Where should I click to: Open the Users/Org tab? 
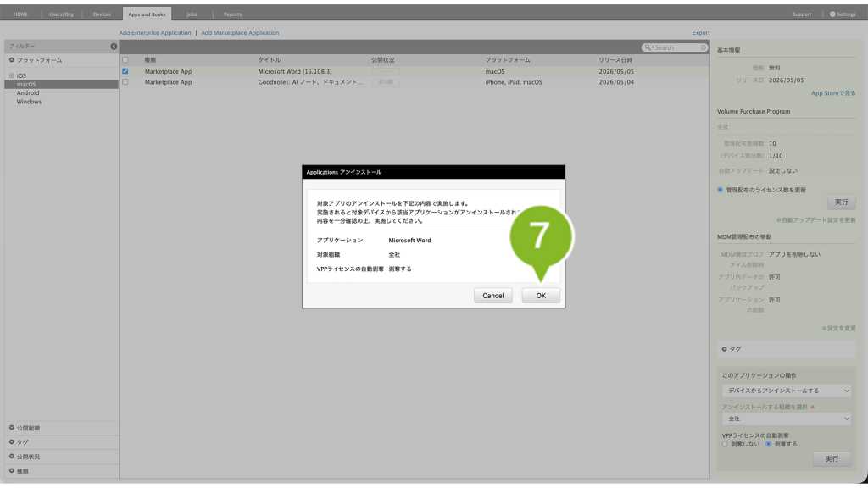pos(61,14)
